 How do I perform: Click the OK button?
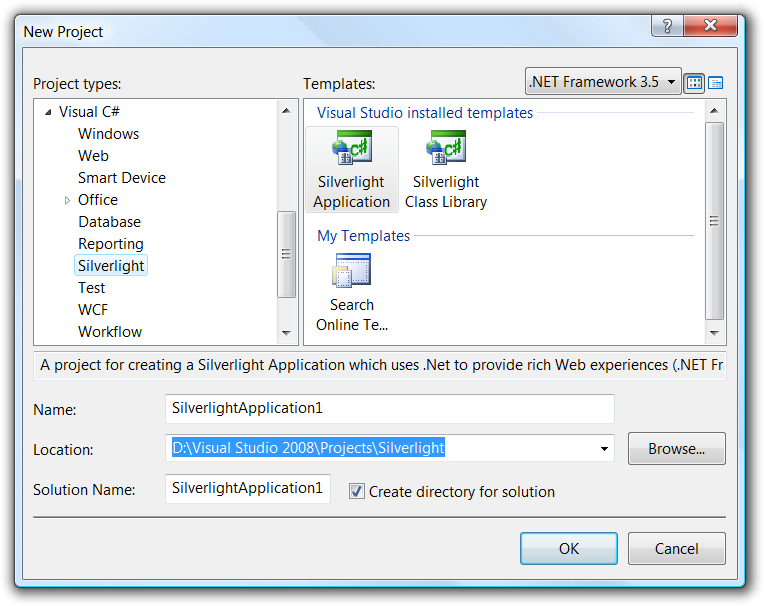(569, 549)
